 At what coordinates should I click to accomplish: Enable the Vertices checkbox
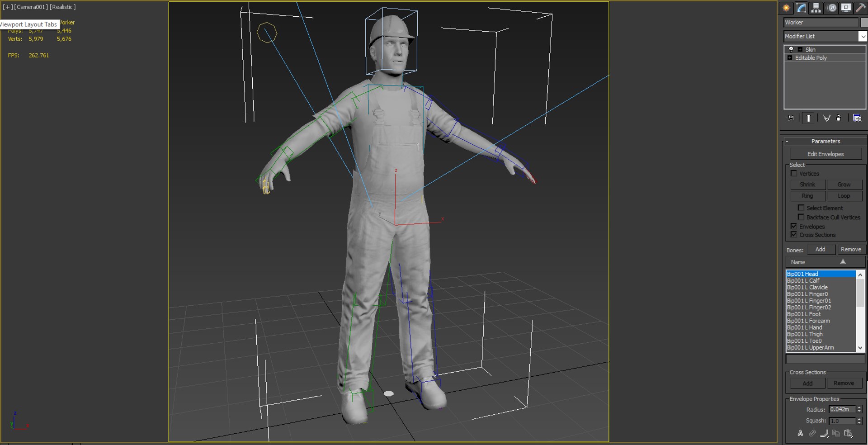pos(793,174)
